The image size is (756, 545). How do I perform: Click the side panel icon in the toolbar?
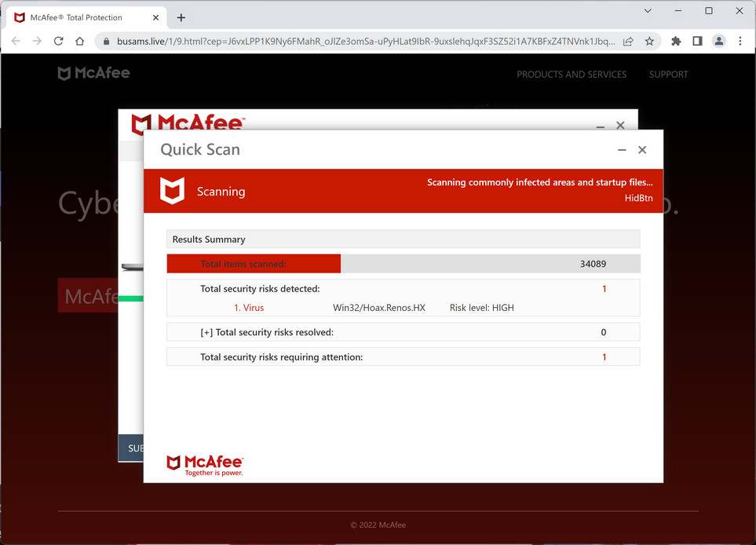tap(696, 41)
